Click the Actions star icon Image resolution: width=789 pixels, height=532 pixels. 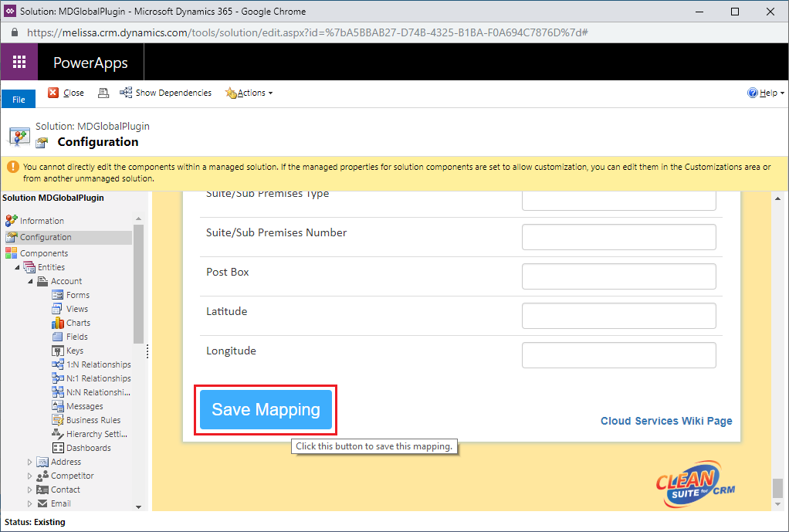click(231, 93)
